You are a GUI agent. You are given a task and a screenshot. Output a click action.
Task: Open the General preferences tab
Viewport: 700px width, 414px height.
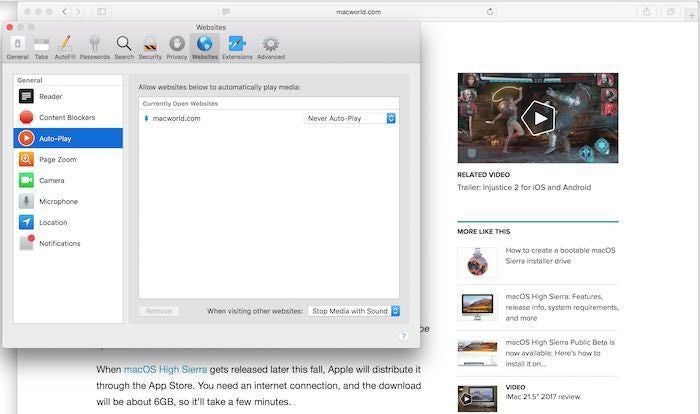pos(17,48)
